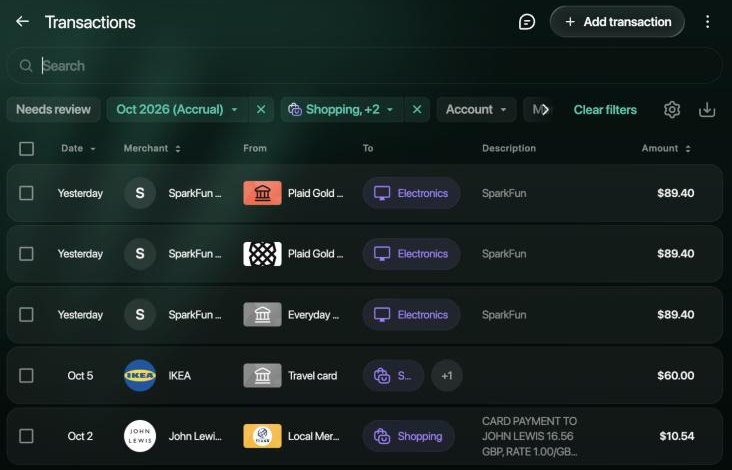
Task: Focus the Search input field
Action: (x=364, y=65)
